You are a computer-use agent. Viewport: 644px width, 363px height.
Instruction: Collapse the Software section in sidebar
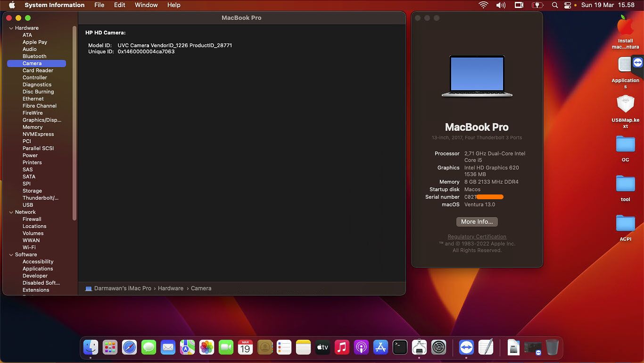pos(11,255)
